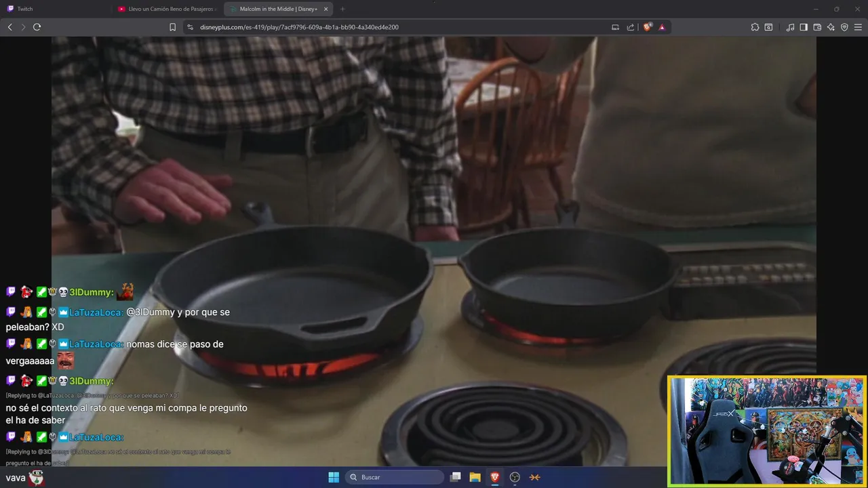
Task: Open Task View in the taskbar
Action: pyautogui.click(x=456, y=477)
